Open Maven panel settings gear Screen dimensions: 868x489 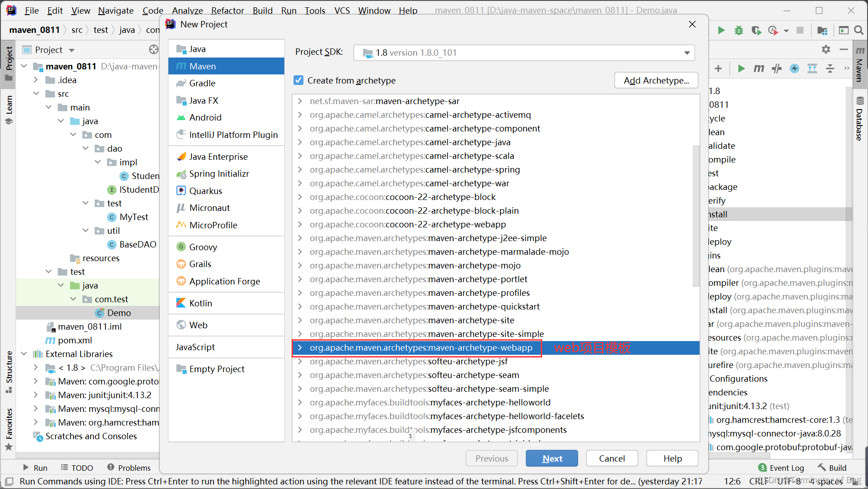(x=826, y=49)
